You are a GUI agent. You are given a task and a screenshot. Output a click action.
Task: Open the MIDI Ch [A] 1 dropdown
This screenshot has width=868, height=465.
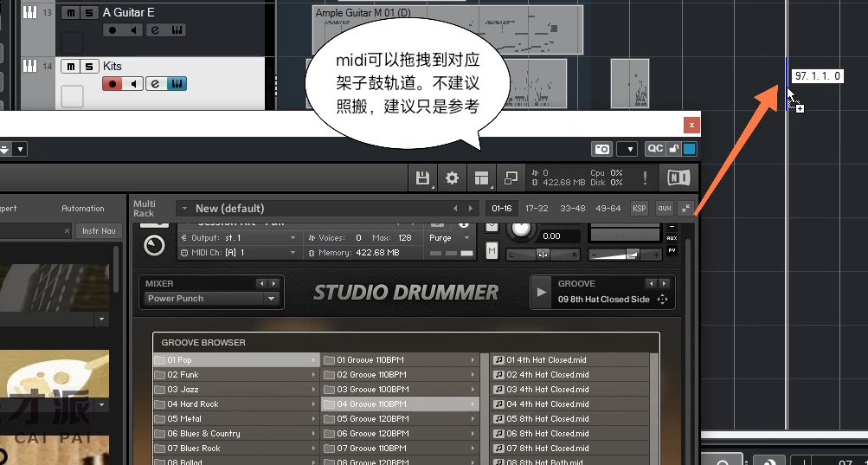[238, 253]
